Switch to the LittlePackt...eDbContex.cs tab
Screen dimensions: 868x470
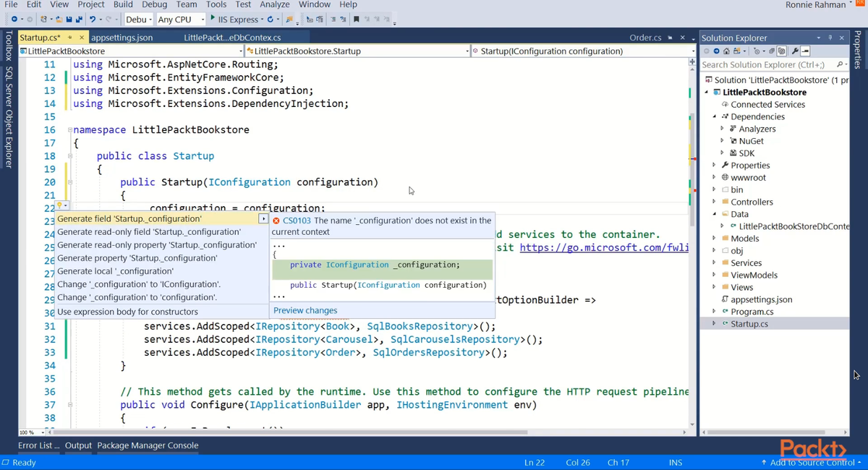232,38
